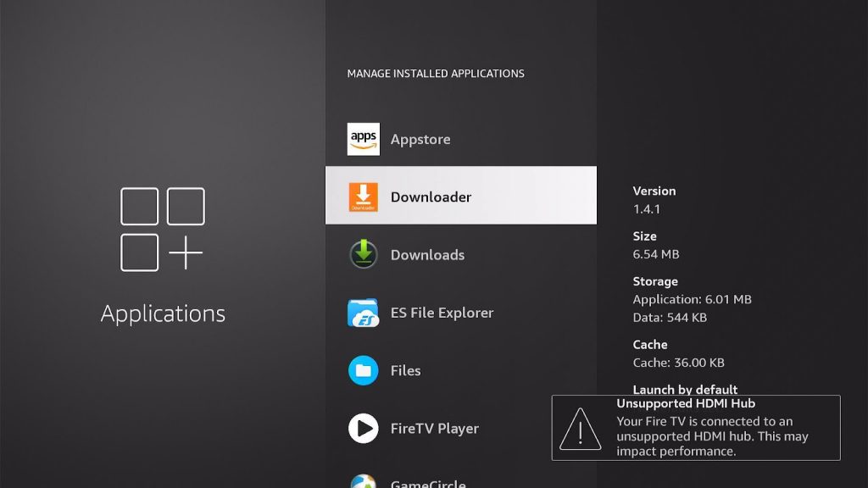The width and height of the screenshot is (868, 488).
Task: Click the blue Files folder icon
Action: click(x=363, y=370)
